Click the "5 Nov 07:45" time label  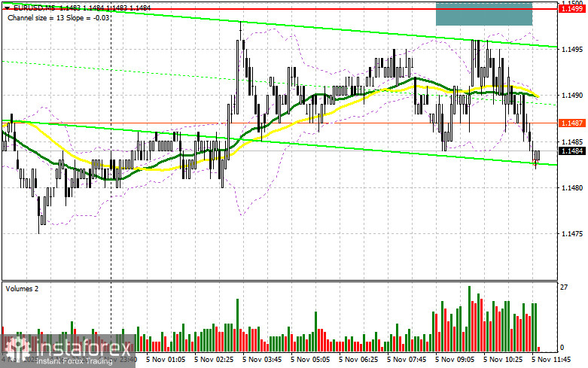(407, 360)
